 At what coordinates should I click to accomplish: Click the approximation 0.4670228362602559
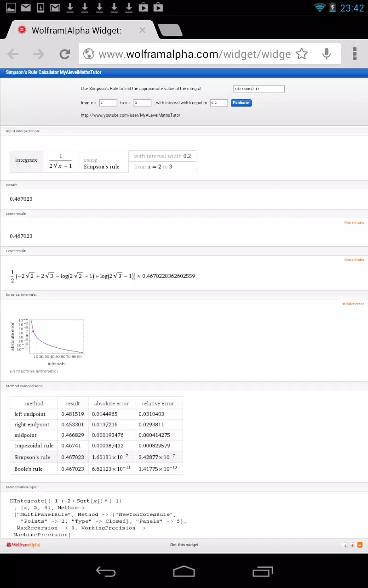click(169, 276)
